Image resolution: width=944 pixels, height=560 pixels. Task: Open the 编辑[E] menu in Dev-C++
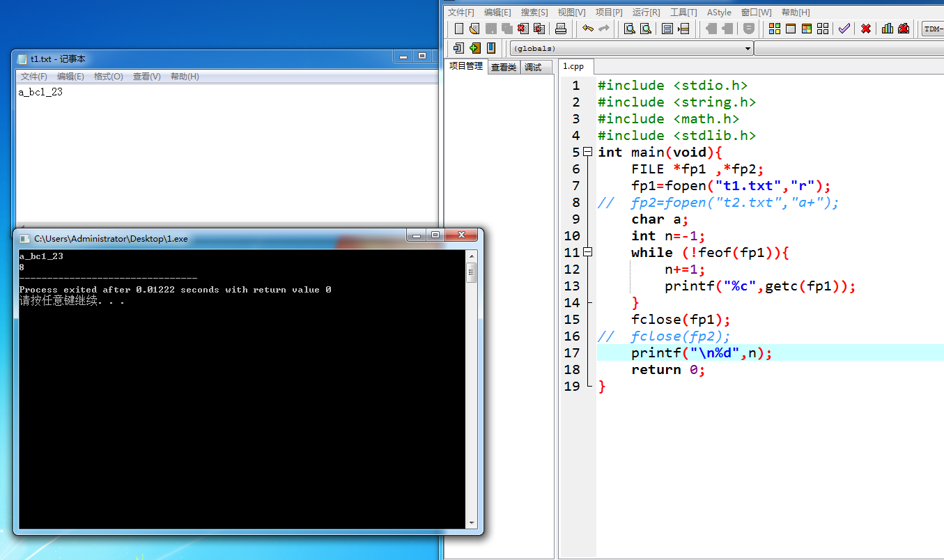(497, 13)
